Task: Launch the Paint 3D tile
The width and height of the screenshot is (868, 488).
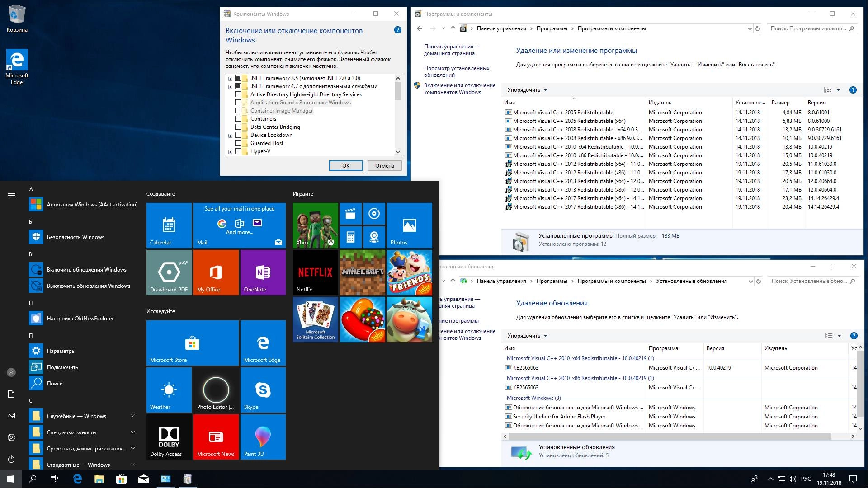Action: pos(263,436)
